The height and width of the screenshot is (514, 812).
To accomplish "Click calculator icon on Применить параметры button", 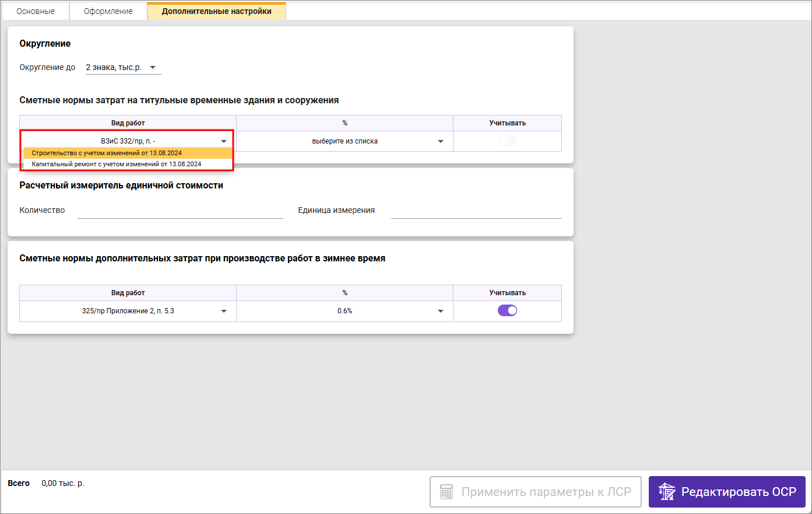I will pyautogui.click(x=447, y=492).
